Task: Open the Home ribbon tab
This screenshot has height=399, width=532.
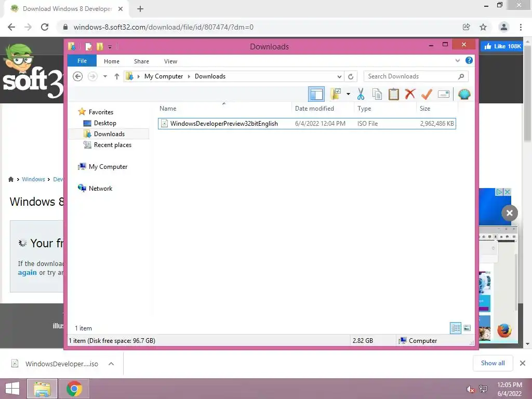Action: tap(112, 61)
